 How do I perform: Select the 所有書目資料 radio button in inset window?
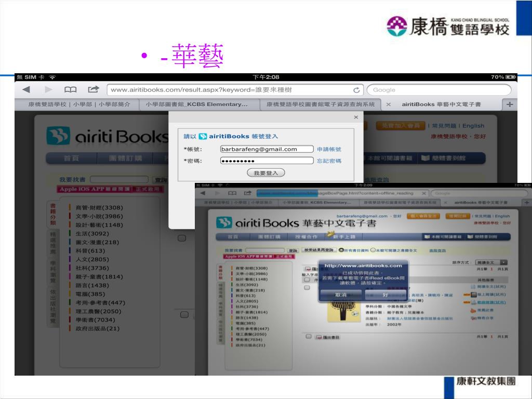[x=341, y=250]
